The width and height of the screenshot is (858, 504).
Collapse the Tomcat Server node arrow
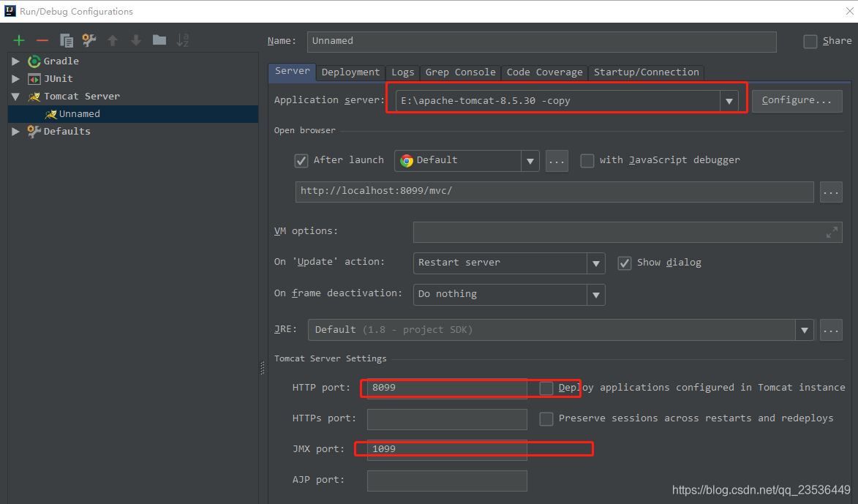(16, 97)
